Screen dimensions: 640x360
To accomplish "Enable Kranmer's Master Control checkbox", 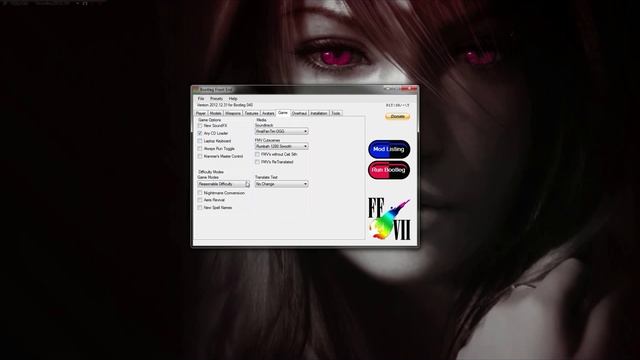I will point(200,156).
